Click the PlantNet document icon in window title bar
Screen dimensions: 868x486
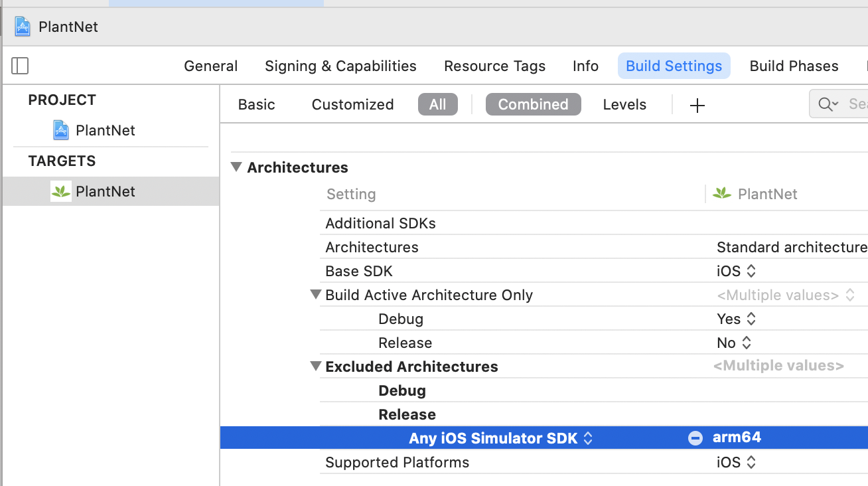tap(23, 27)
